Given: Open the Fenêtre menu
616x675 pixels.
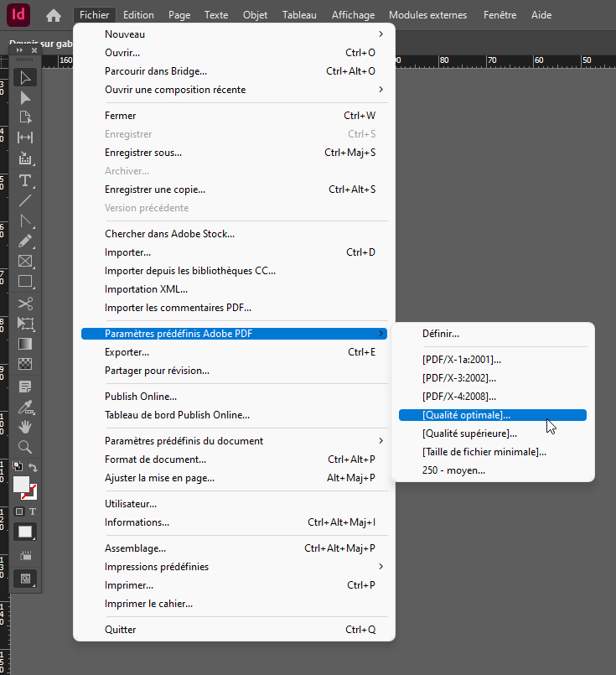Looking at the screenshot, I should [x=500, y=15].
